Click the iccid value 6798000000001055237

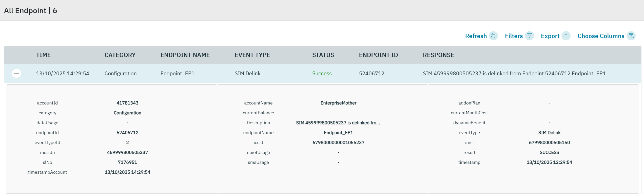point(338,143)
